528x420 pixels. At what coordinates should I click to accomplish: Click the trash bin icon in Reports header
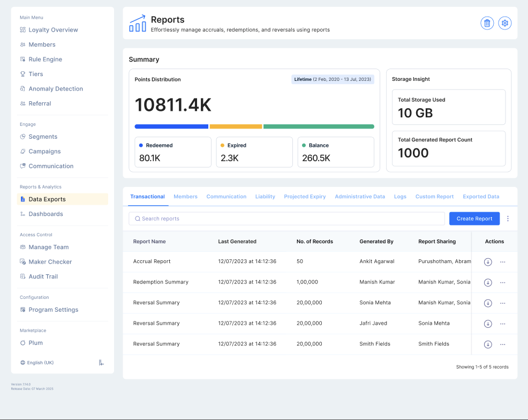487,23
